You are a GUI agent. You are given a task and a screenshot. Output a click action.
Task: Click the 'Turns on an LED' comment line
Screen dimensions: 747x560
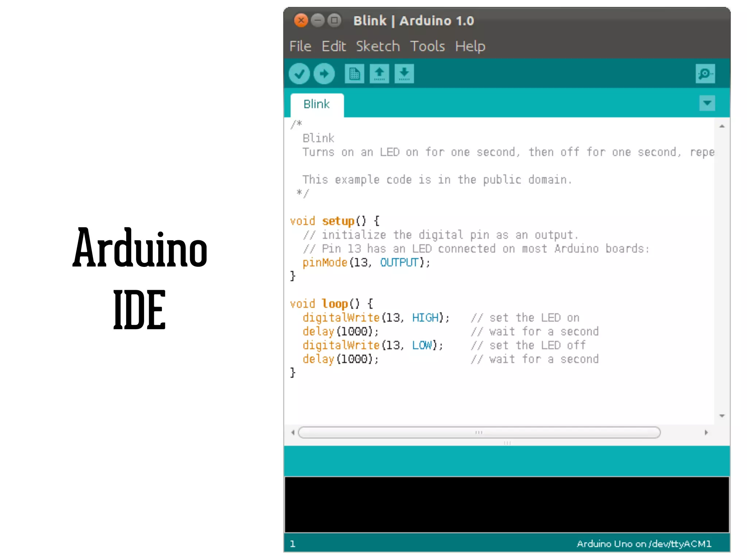[x=508, y=152]
